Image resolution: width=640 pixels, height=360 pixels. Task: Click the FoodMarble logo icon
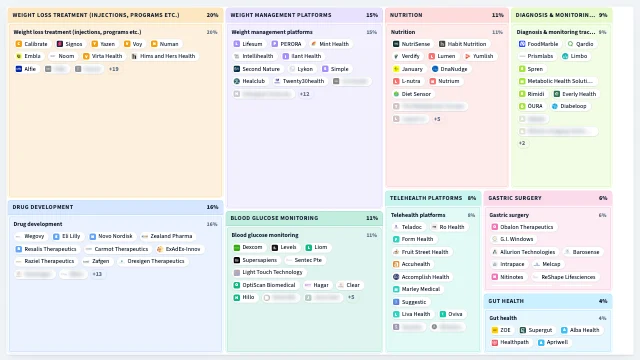coord(522,44)
